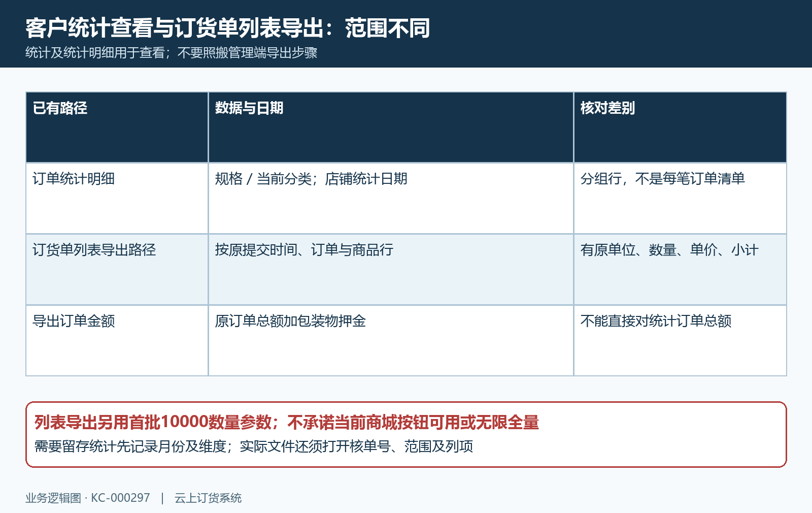Click cell 不能直接对统计订单总额
Screen dimensions: 812x513
pos(680,340)
